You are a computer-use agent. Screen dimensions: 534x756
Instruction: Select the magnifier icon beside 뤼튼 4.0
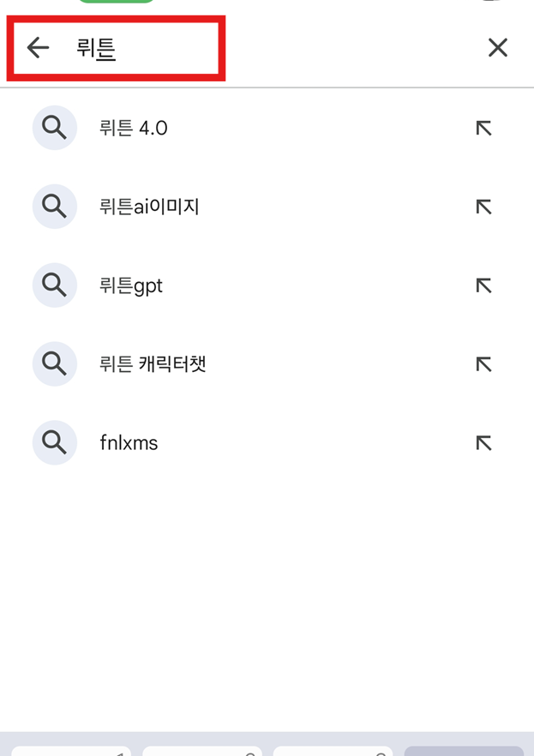pos(54,127)
